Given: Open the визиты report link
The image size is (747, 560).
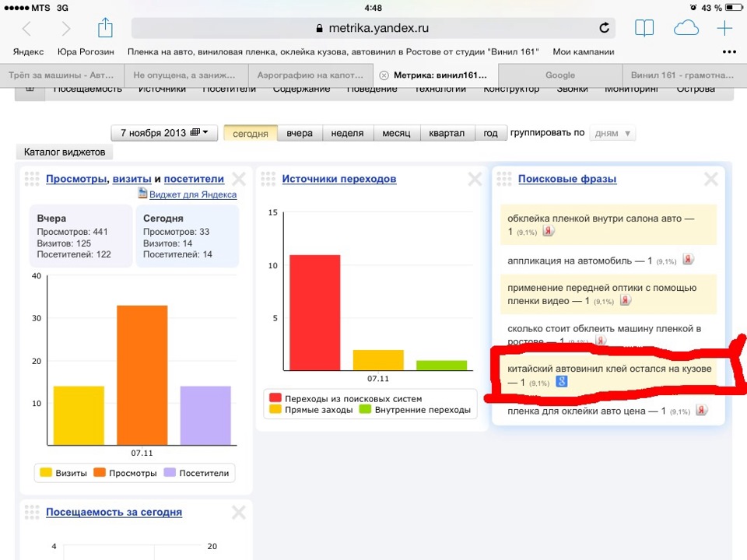Looking at the screenshot, I should [132, 179].
